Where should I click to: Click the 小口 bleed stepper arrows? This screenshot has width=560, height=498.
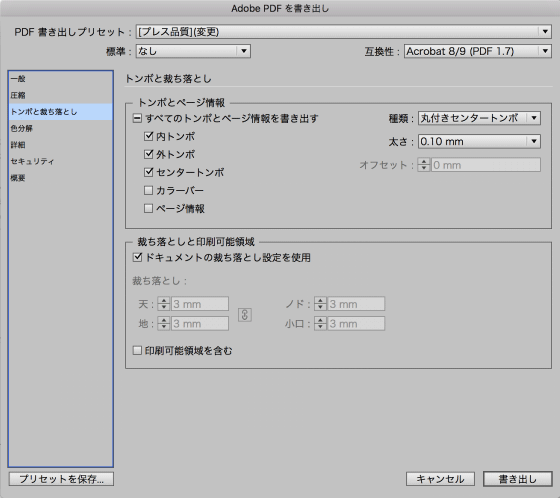pos(320,323)
